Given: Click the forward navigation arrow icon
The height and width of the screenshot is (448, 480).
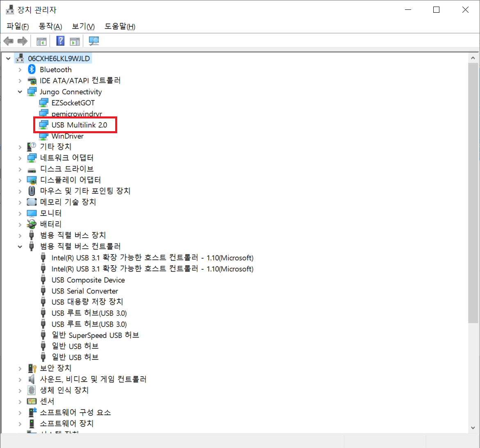Looking at the screenshot, I should (22, 41).
